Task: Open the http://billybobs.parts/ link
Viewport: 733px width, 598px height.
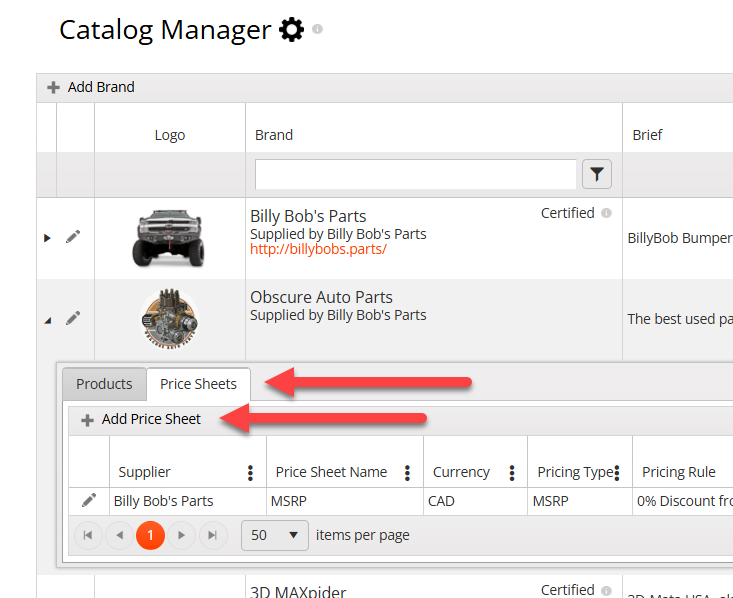Action: point(318,249)
